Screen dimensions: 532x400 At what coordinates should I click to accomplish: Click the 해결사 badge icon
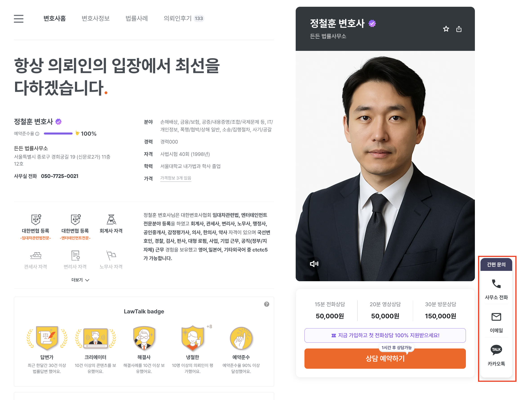coord(144,338)
